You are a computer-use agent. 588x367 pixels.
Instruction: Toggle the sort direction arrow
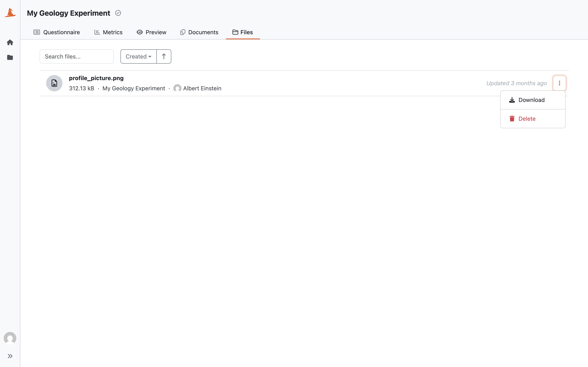pyautogui.click(x=164, y=56)
